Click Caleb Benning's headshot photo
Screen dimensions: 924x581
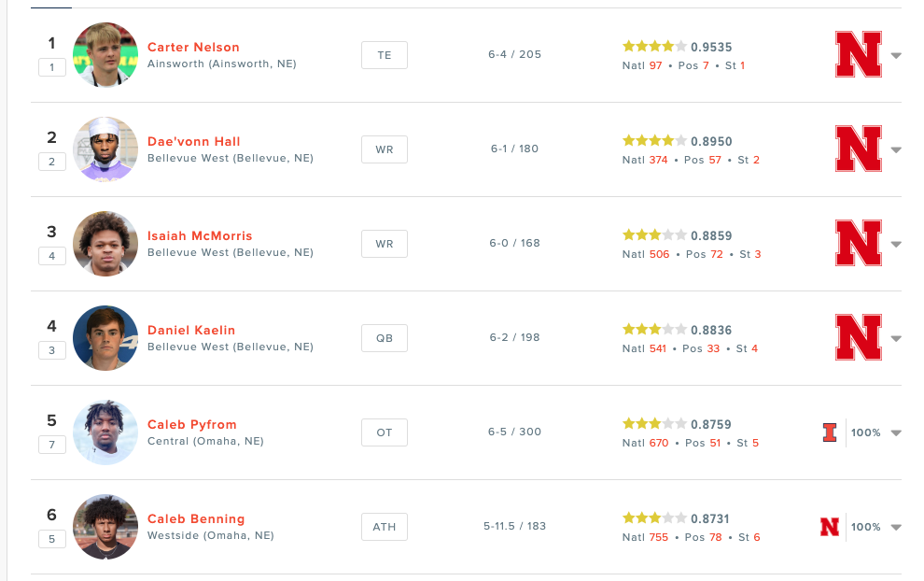[105, 527]
